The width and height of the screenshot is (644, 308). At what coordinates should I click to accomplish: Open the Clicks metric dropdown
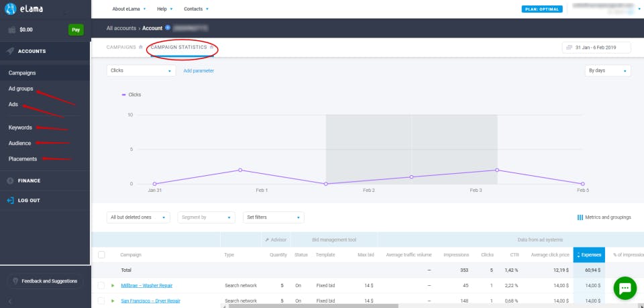click(141, 70)
